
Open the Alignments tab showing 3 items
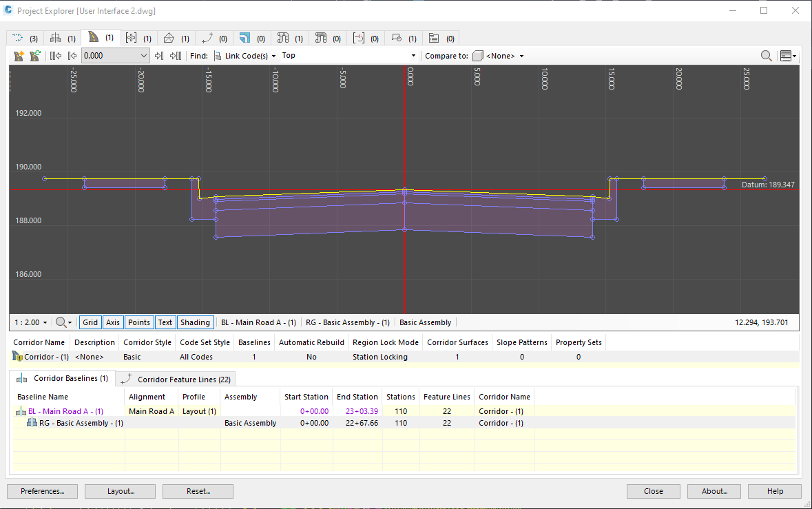pyautogui.click(x=19, y=38)
